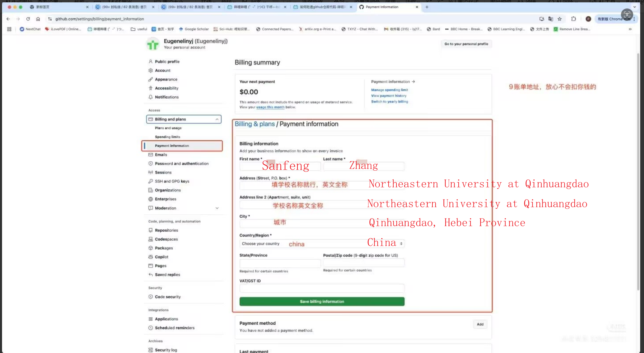644x353 pixels.
Task: Click Save billing information button
Action: (322, 302)
